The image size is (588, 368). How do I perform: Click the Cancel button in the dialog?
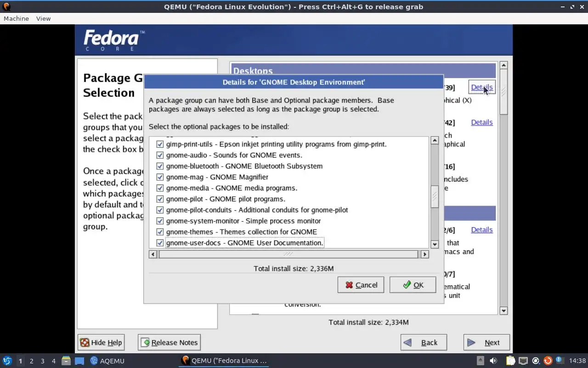coord(361,285)
